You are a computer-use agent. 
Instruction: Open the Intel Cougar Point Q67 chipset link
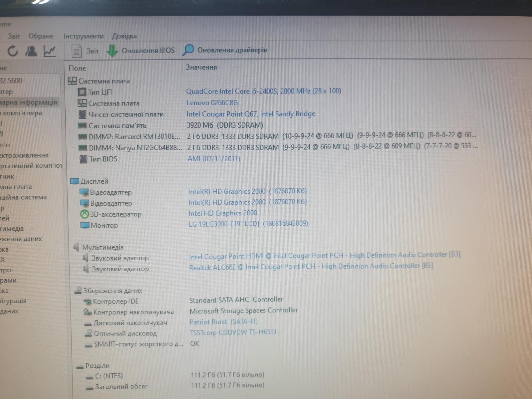[251, 114]
